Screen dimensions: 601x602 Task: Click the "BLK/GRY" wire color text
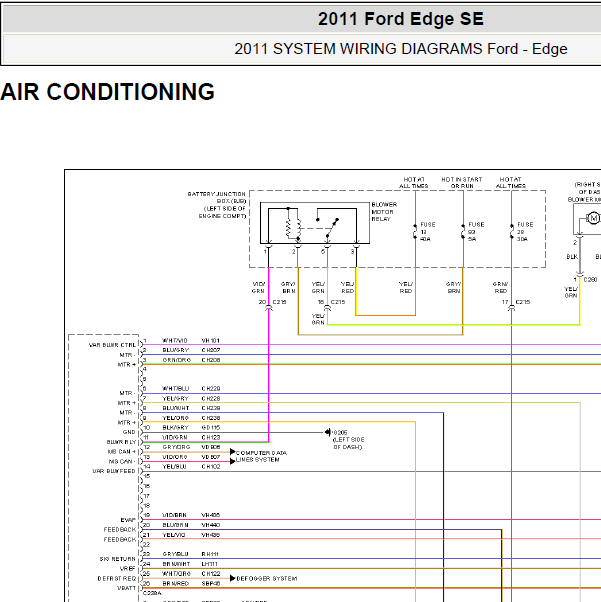(x=175, y=428)
